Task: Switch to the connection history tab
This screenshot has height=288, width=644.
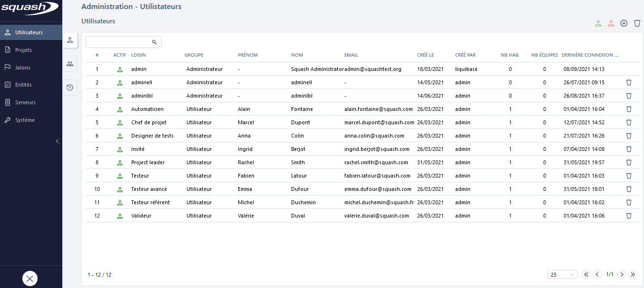Action: click(x=70, y=88)
